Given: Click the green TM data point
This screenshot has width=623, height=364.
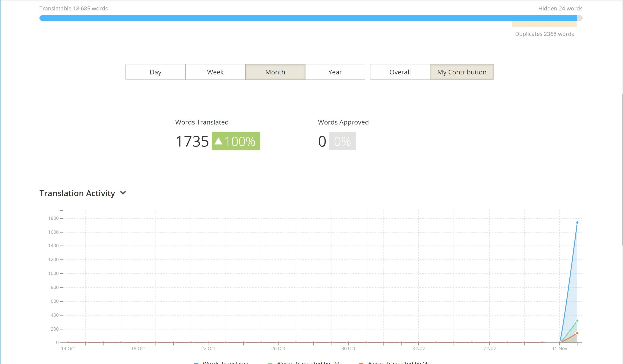Looking at the screenshot, I should 577,321.
